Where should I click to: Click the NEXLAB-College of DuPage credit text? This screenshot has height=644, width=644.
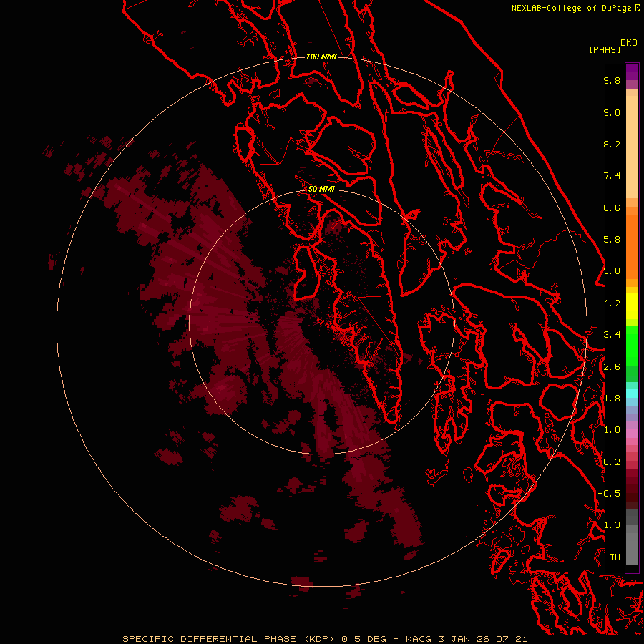(571, 8)
